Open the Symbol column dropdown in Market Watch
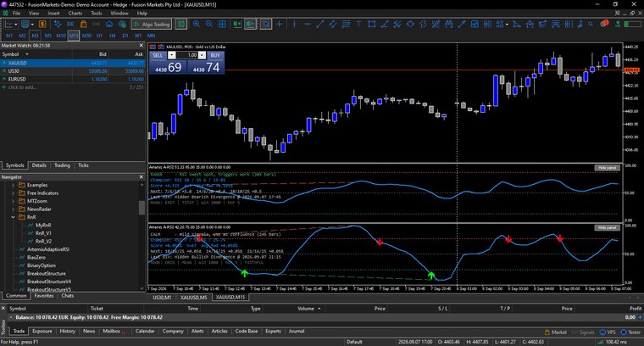Screen dimensions: 644x346 pos(27,54)
